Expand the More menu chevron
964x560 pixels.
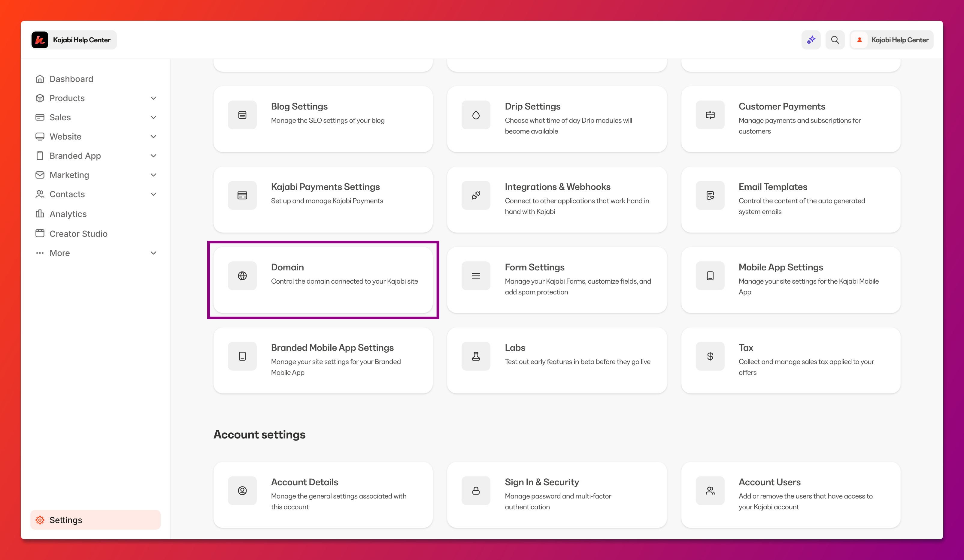(x=153, y=253)
